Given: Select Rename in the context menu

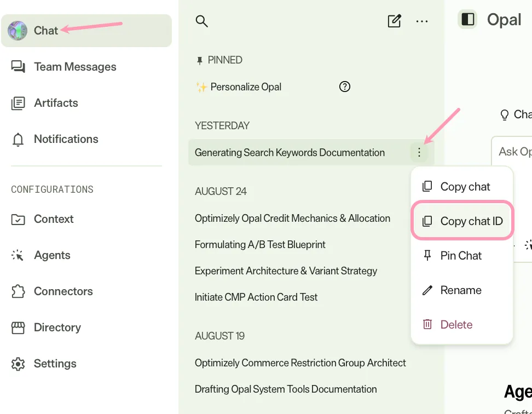Looking at the screenshot, I should [462, 290].
